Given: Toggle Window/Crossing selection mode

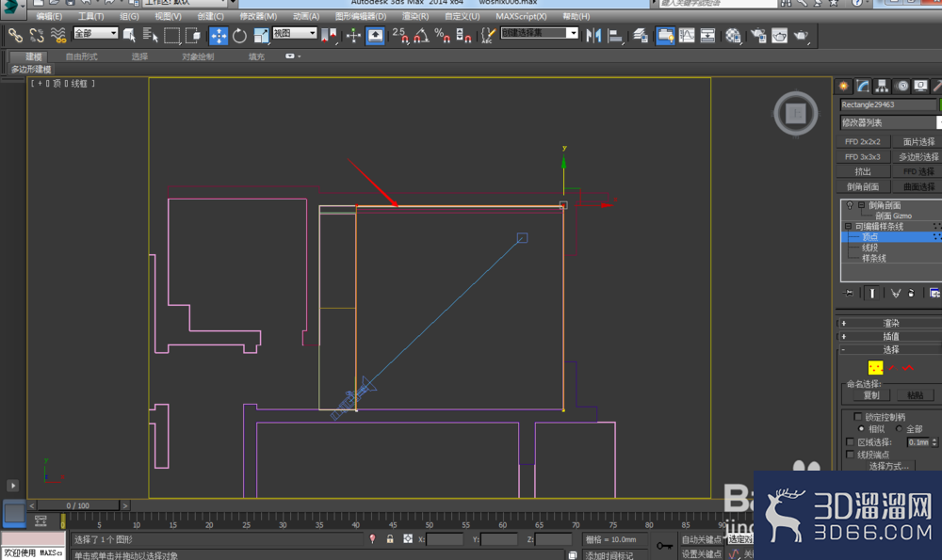Looking at the screenshot, I should (x=193, y=36).
